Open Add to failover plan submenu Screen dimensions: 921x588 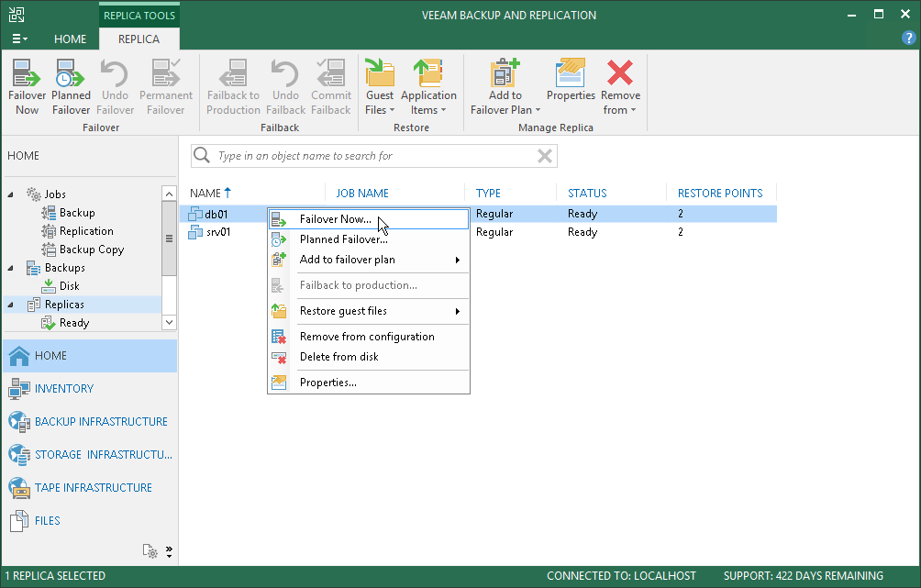(x=368, y=260)
